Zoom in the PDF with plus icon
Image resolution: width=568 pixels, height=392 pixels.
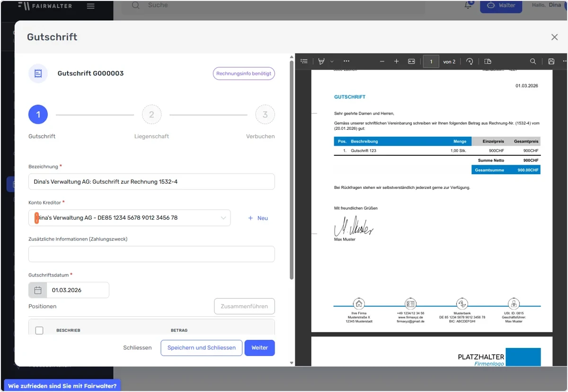tap(397, 62)
